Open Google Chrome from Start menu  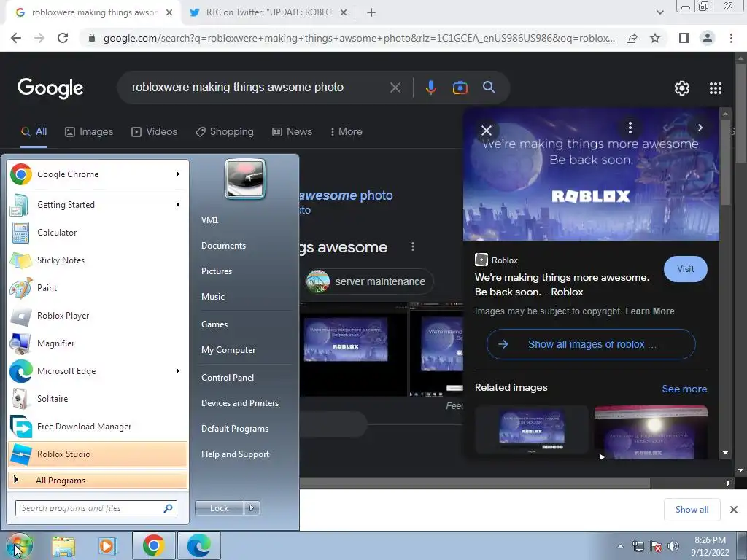[98, 174]
